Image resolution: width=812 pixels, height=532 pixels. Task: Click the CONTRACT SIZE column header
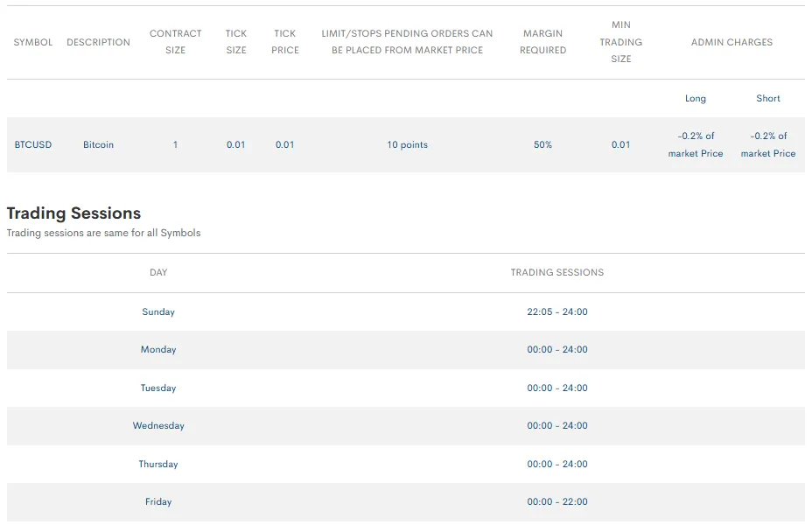coord(175,42)
